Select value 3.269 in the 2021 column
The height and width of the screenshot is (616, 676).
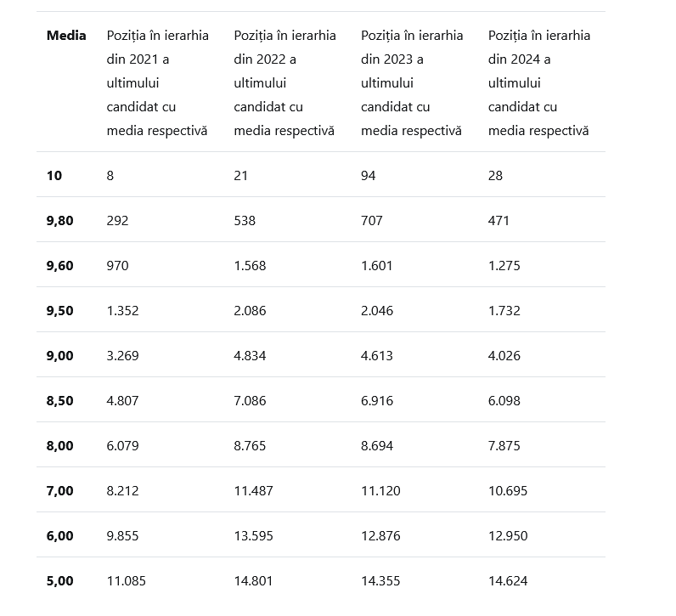(x=123, y=356)
